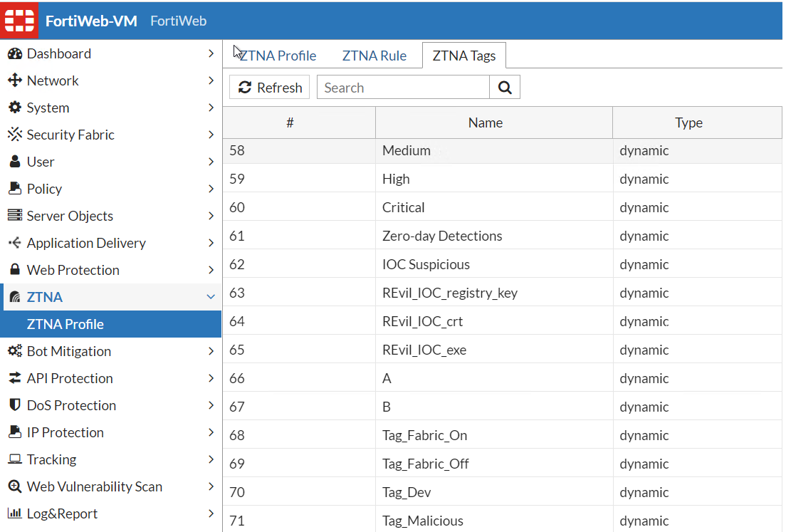Collapse the ZTNA menu section

click(210, 297)
